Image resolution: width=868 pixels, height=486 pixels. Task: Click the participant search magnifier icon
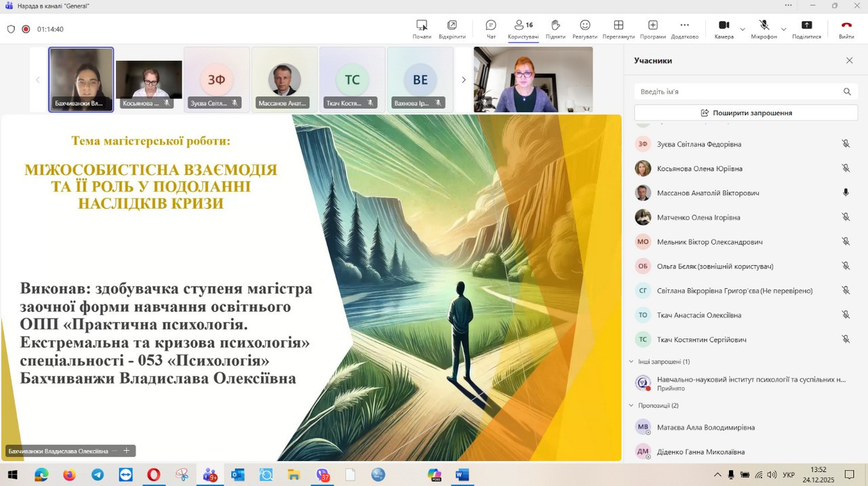pos(847,92)
